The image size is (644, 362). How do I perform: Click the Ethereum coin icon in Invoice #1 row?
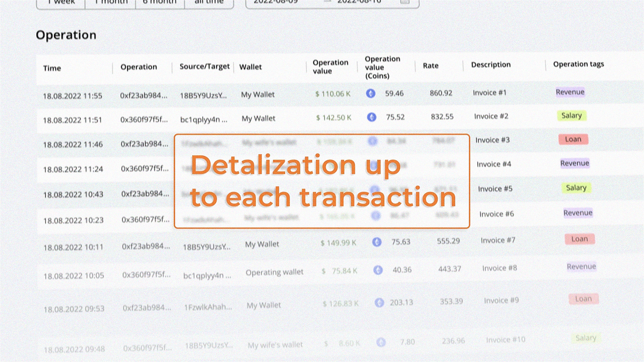(x=370, y=94)
